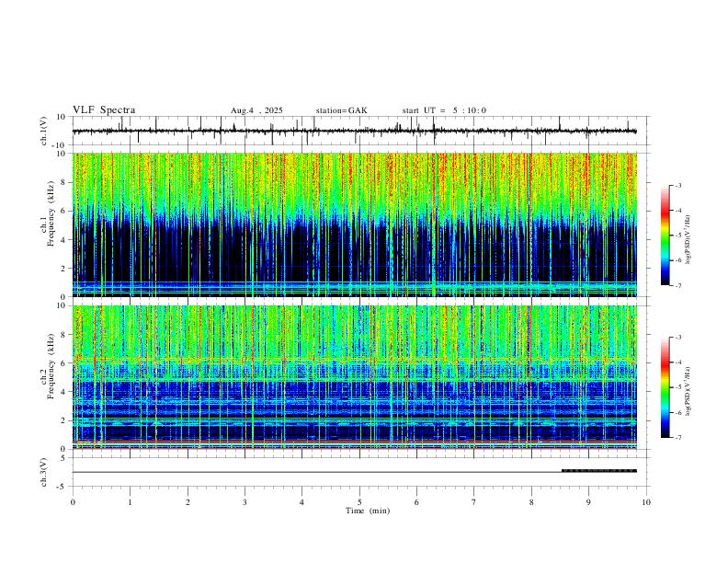Click the ch.2 spectrogram panel
728x563 pixels.
(355, 377)
